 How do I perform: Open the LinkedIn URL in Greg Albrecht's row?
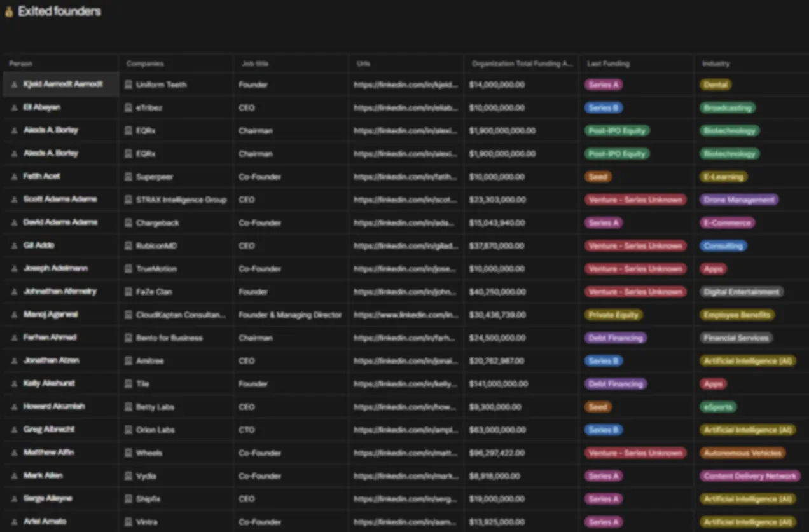[x=406, y=430]
